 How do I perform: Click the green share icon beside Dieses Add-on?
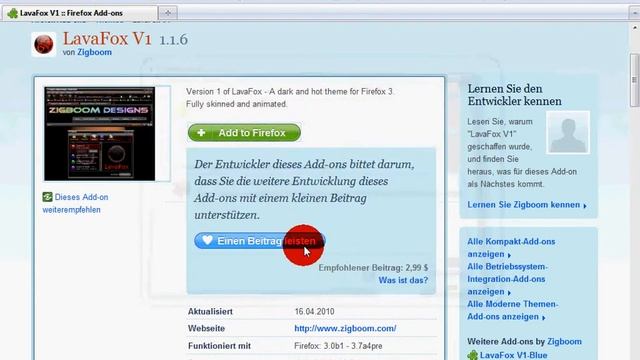(47, 197)
